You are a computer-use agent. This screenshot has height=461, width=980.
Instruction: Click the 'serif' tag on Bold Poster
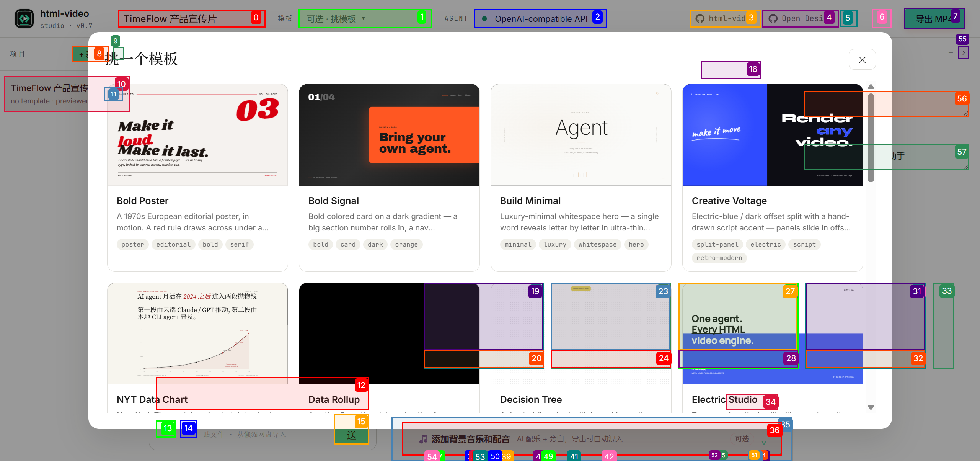[240, 244]
